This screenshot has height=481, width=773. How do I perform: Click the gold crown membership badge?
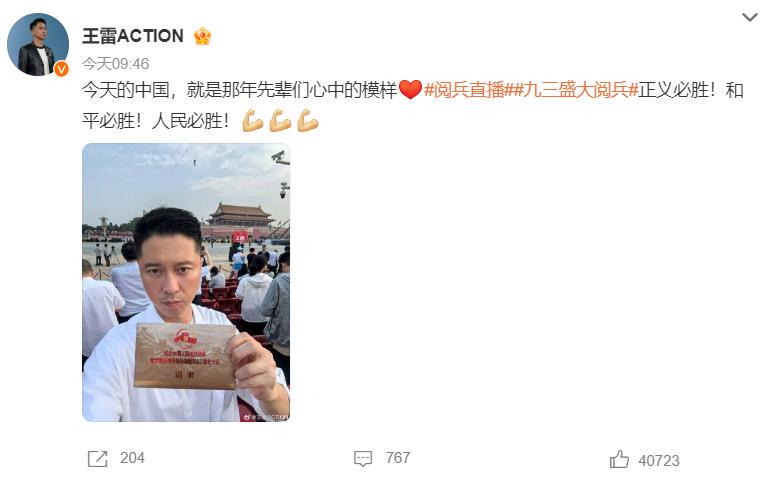point(203,36)
